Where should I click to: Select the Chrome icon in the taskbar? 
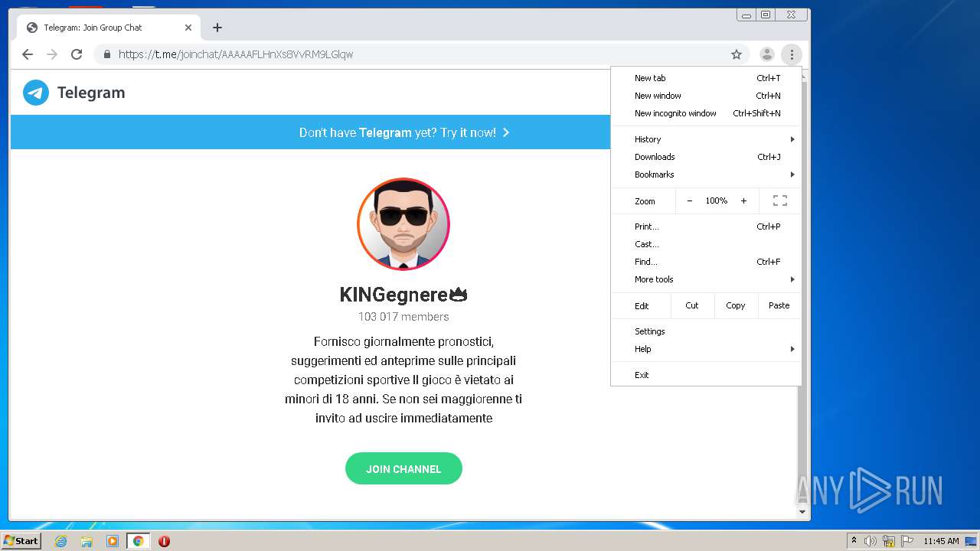click(x=138, y=541)
